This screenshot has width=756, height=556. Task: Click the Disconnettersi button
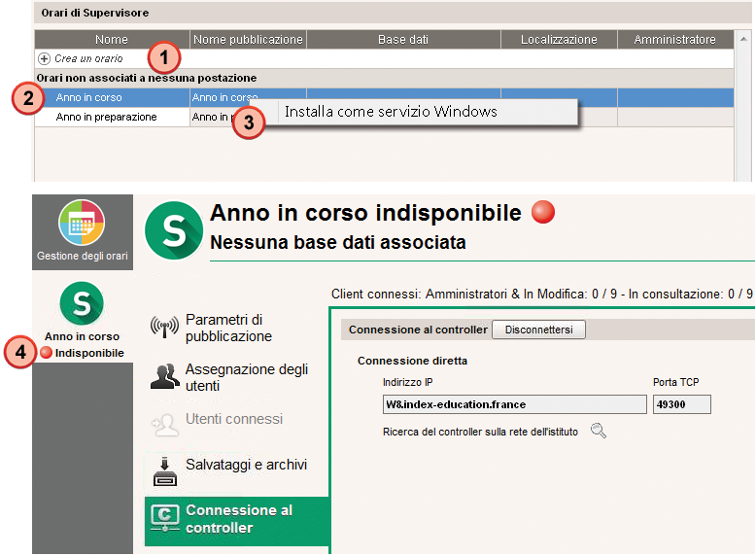538,330
